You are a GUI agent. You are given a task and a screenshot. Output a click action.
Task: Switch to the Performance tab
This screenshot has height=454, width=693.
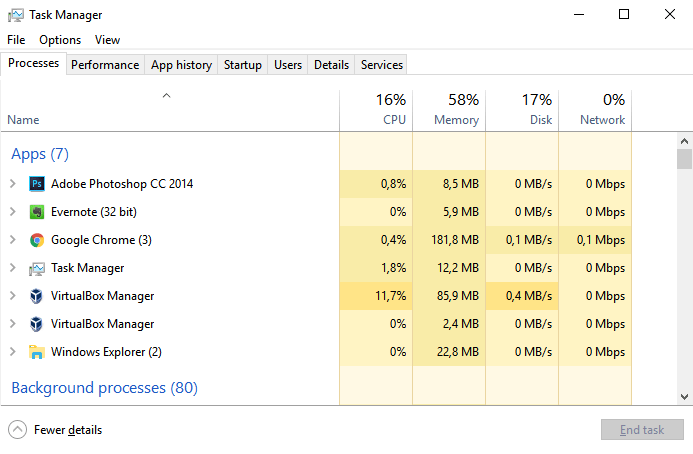pyautogui.click(x=105, y=65)
